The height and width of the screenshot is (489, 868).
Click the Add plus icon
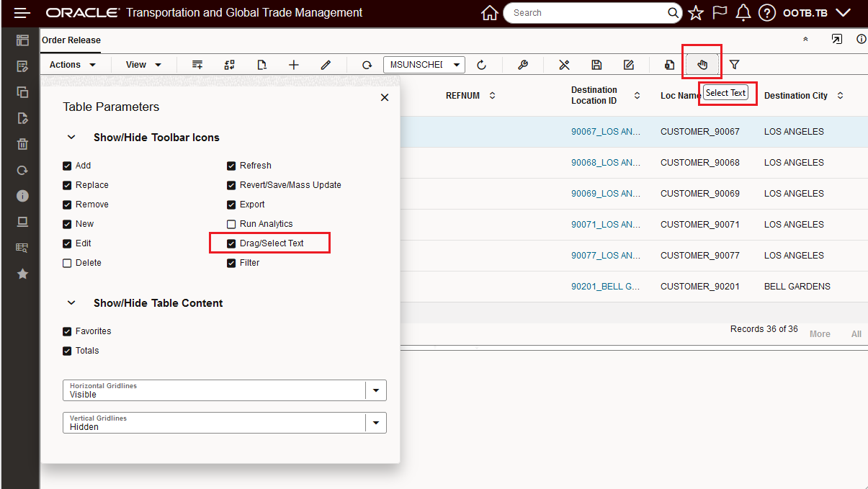pyautogui.click(x=293, y=64)
